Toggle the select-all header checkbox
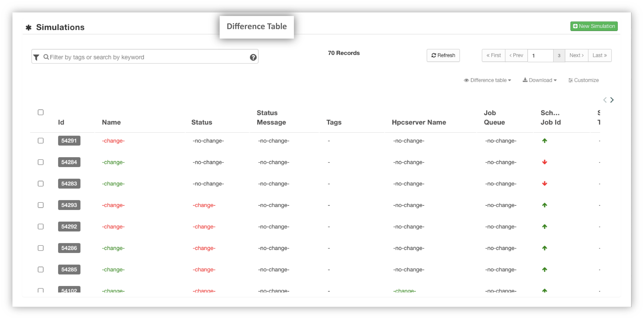The image size is (644, 322). pos(40,112)
